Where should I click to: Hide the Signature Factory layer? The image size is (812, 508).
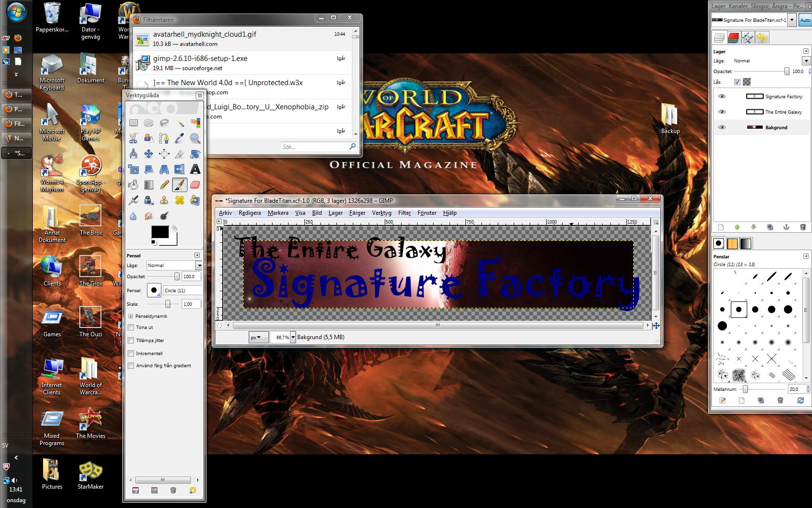722,96
